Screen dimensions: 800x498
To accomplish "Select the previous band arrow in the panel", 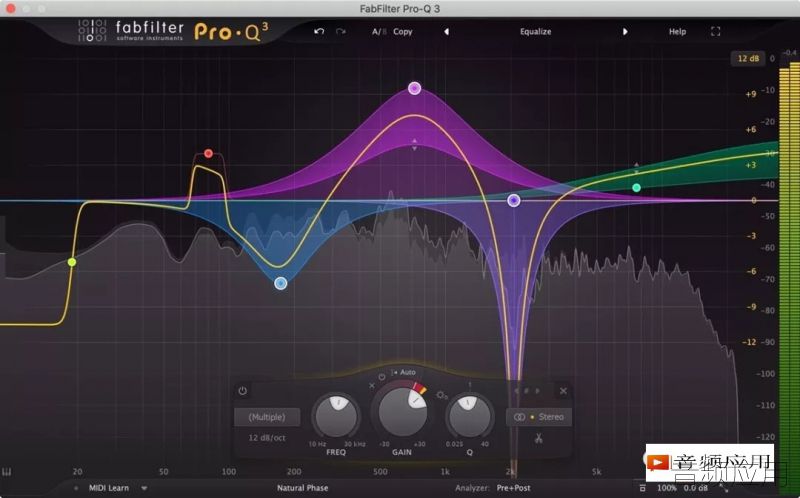I will [x=516, y=391].
